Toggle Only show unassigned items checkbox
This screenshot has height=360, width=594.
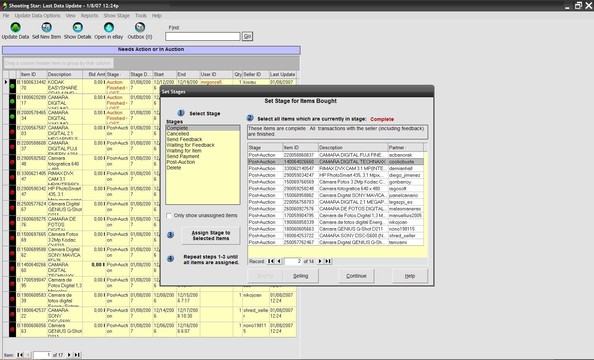tap(169, 216)
